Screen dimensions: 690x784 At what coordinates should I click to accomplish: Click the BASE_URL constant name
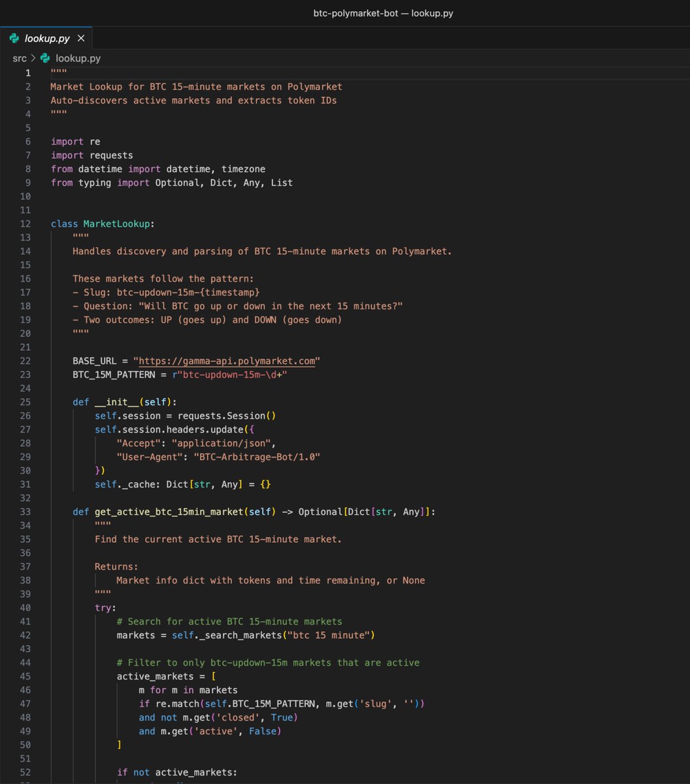click(x=95, y=361)
